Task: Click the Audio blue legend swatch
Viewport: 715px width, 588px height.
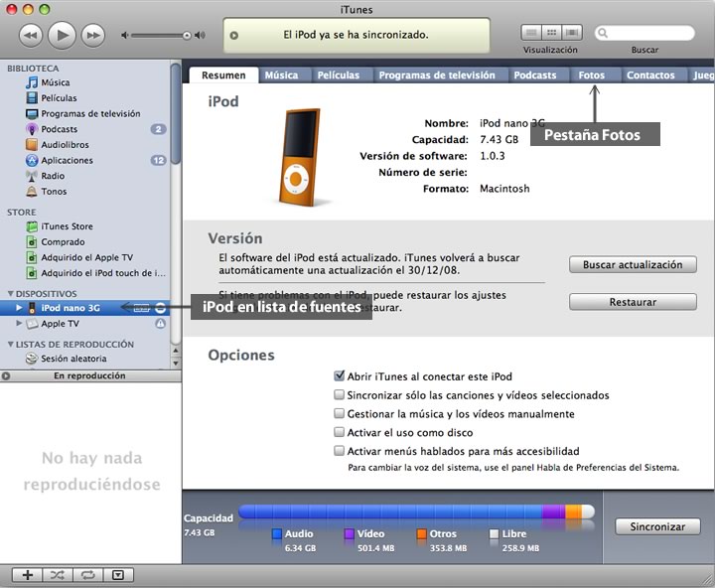Action: 276,533
